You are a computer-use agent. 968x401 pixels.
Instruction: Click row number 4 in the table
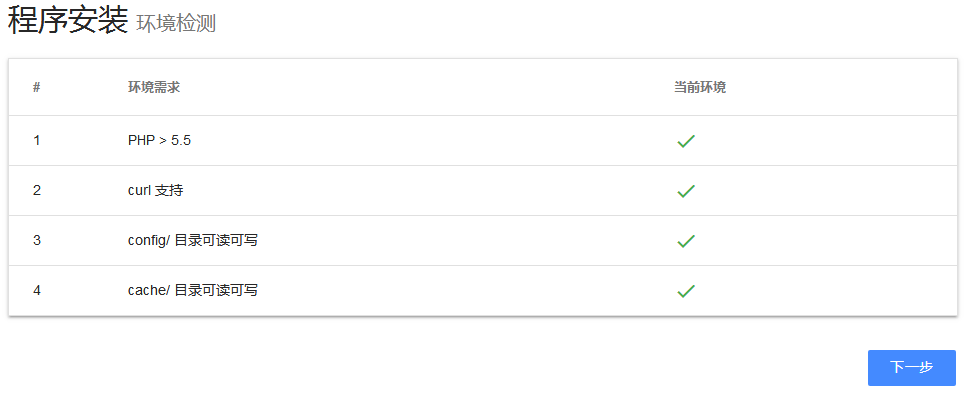(37, 291)
